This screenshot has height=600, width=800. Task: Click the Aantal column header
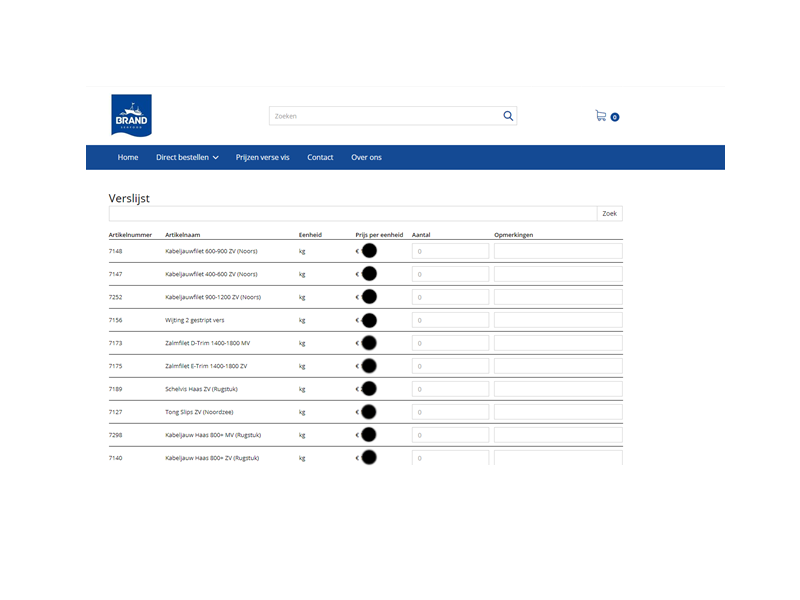click(421, 235)
